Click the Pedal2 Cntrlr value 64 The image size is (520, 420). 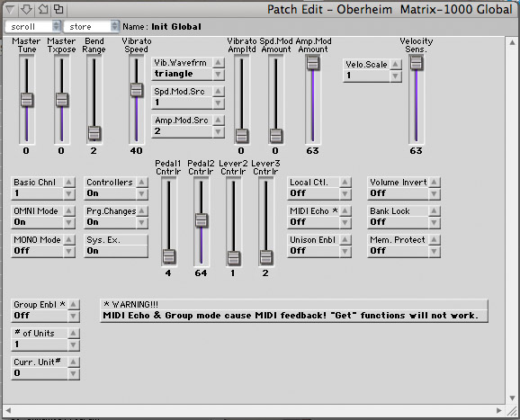201,273
